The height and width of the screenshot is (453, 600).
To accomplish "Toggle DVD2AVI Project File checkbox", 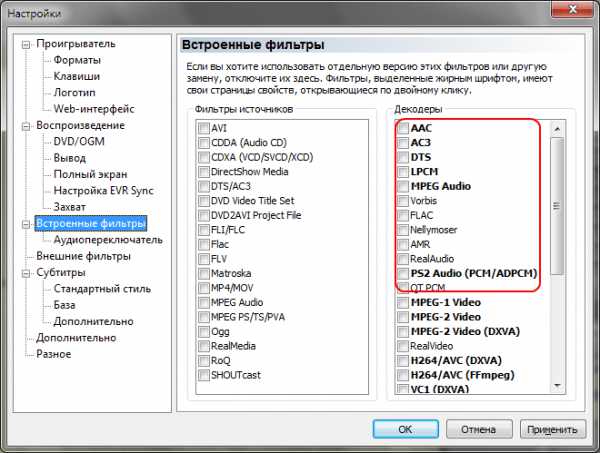I will [x=204, y=215].
